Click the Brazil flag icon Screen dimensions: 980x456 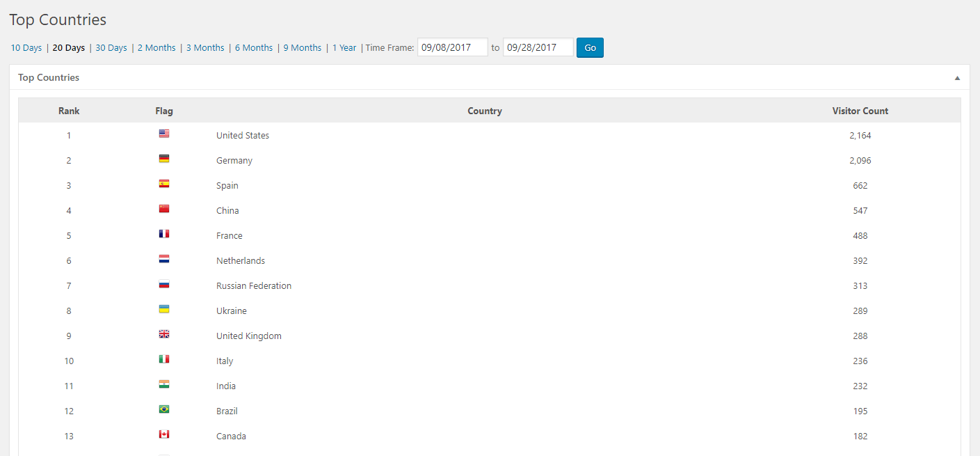[x=164, y=409]
